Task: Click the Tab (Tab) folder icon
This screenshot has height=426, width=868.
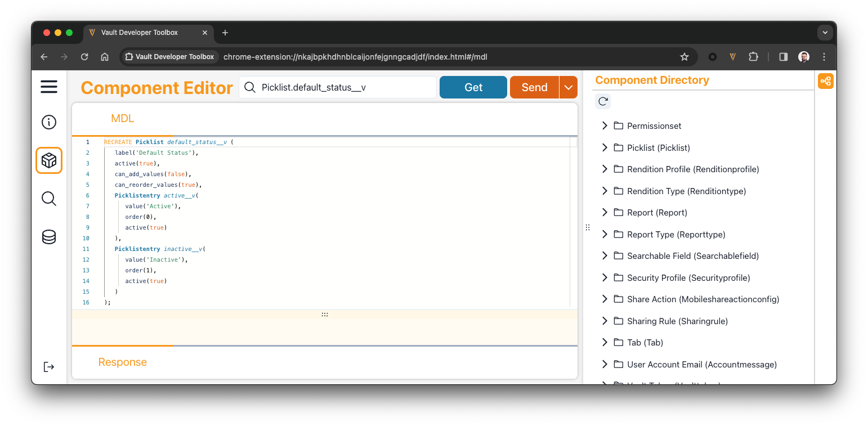Action: 619,342
